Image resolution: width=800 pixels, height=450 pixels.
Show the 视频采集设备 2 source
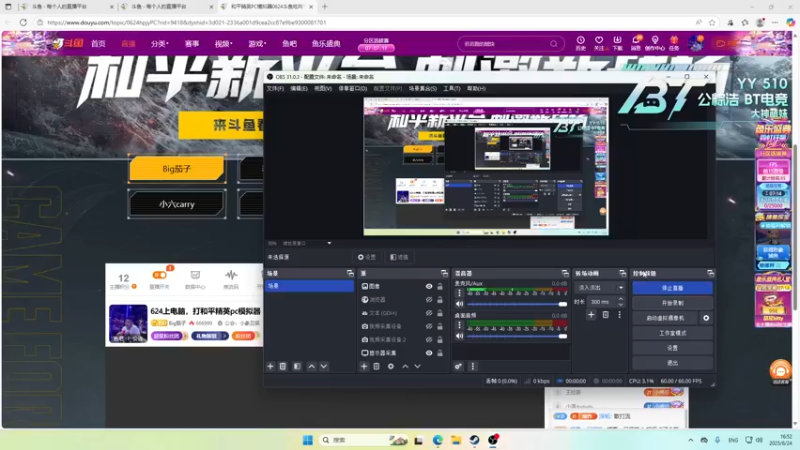tap(429, 340)
